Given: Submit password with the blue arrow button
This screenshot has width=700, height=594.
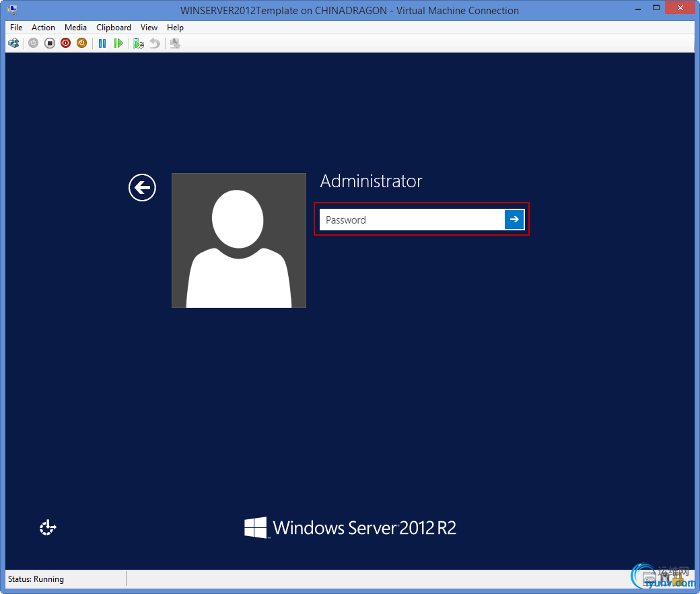Looking at the screenshot, I should (x=514, y=220).
